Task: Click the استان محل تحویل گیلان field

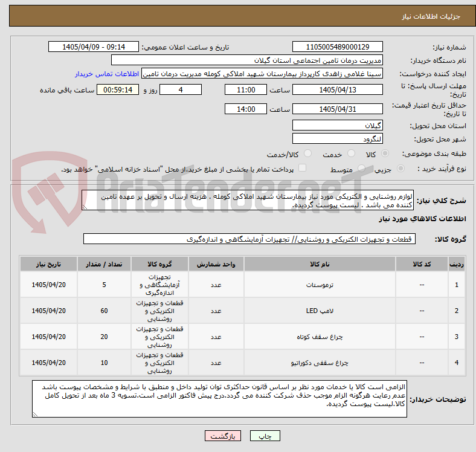Action: point(337,126)
